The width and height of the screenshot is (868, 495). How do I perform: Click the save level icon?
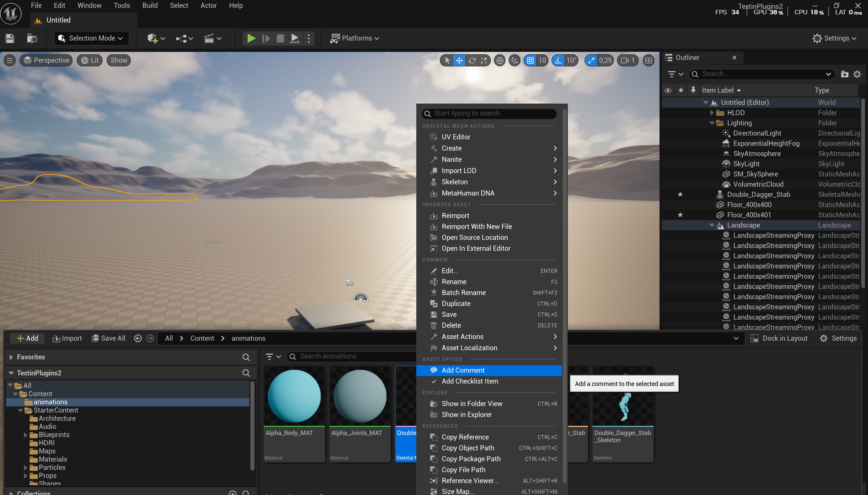click(x=10, y=38)
